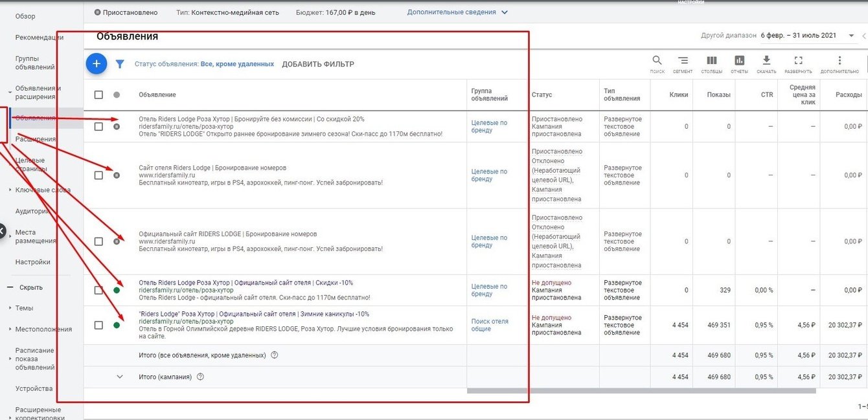Image resolution: width=868 pixels, height=420 pixels.
Task: Tick the checkbox for the 'Зимние каникулы -10%' ad
Action: tap(98, 325)
